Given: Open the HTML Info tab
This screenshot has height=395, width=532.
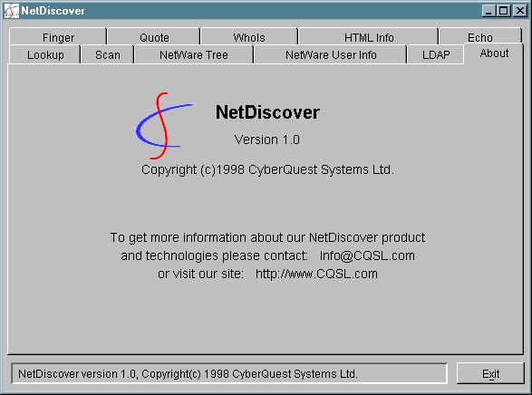Looking at the screenshot, I should click(369, 37).
